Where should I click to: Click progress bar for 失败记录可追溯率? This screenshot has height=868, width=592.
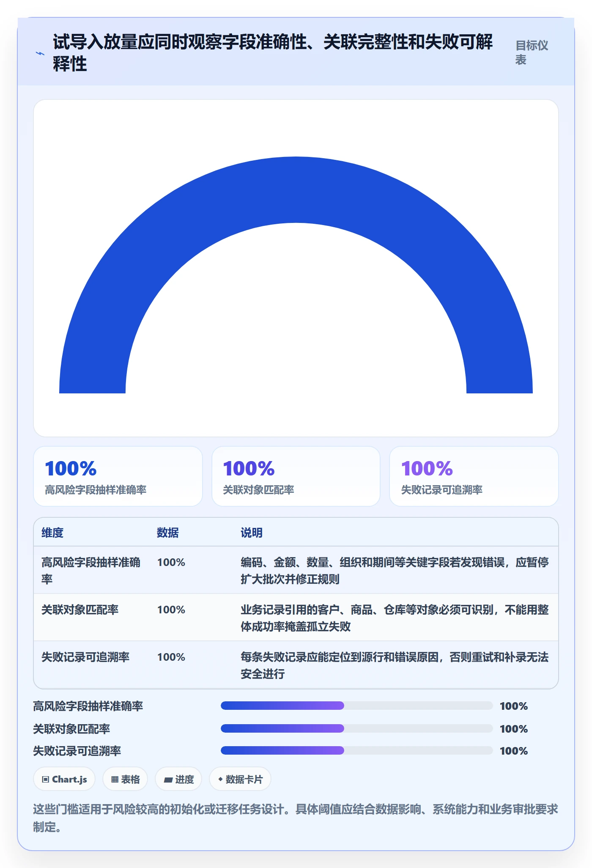pyautogui.click(x=356, y=750)
